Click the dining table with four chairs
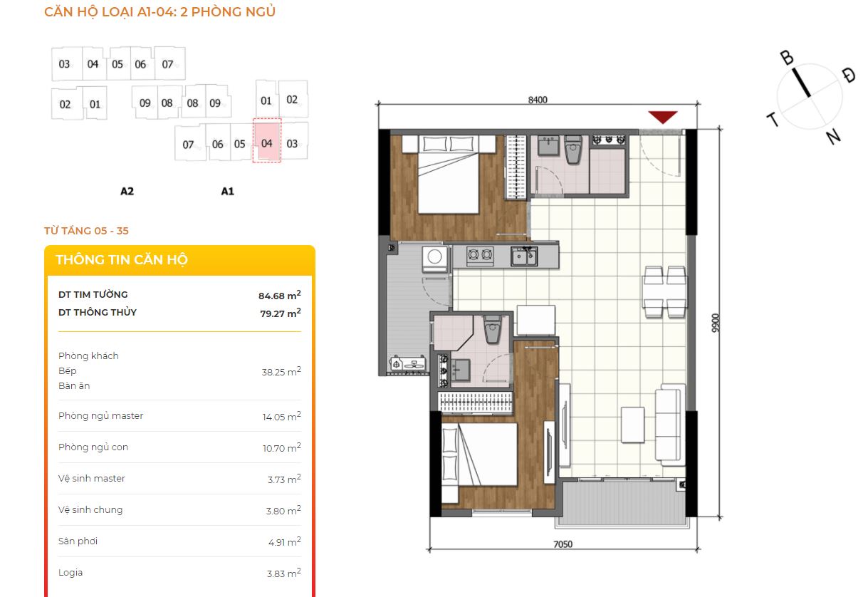The image size is (868, 597). (x=664, y=292)
